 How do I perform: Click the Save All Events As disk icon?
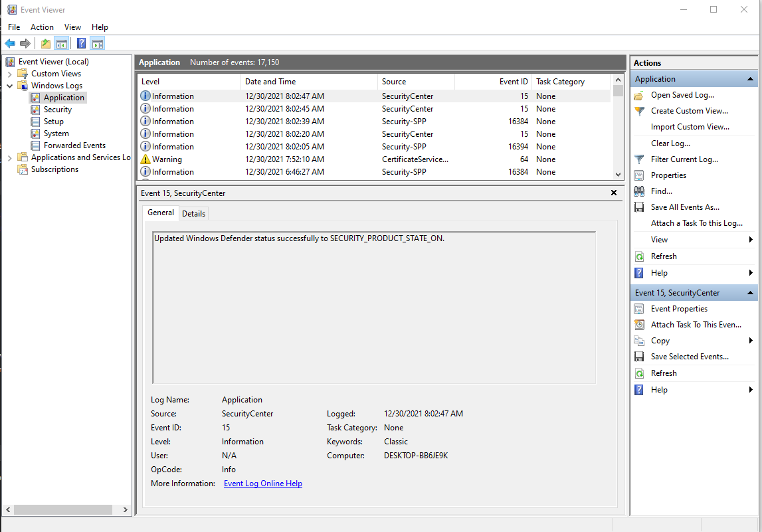click(x=638, y=207)
